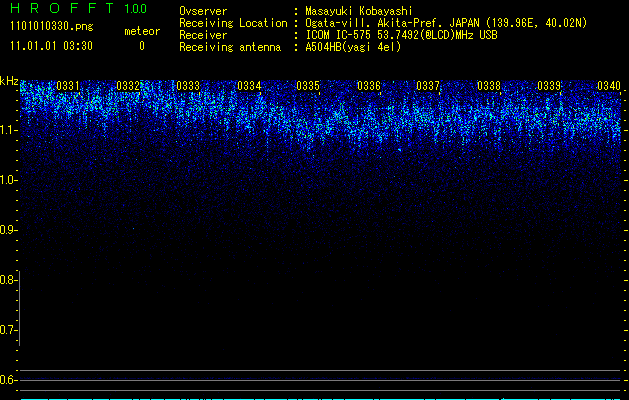The height and width of the screenshot is (400, 629).
Task: Click the 1.1 frequency axis label
Action: (x=8, y=130)
